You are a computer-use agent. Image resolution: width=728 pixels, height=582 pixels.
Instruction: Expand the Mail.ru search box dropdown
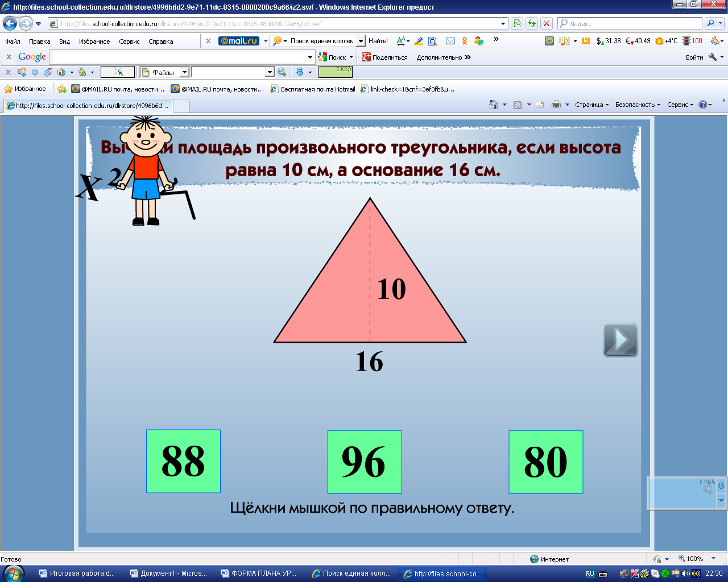point(361,41)
